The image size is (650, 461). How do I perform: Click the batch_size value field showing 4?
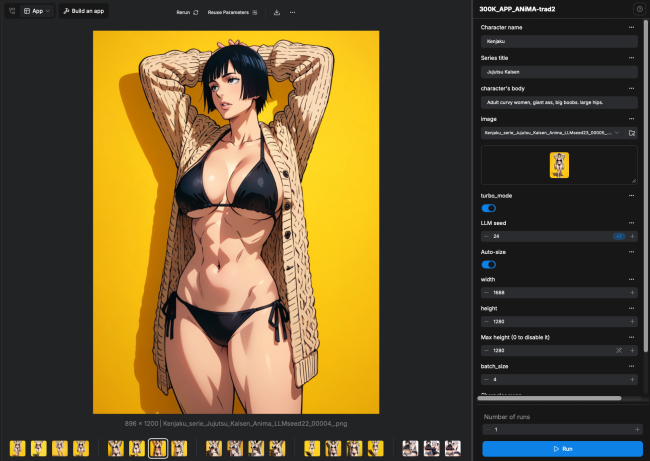pos(559,380)
